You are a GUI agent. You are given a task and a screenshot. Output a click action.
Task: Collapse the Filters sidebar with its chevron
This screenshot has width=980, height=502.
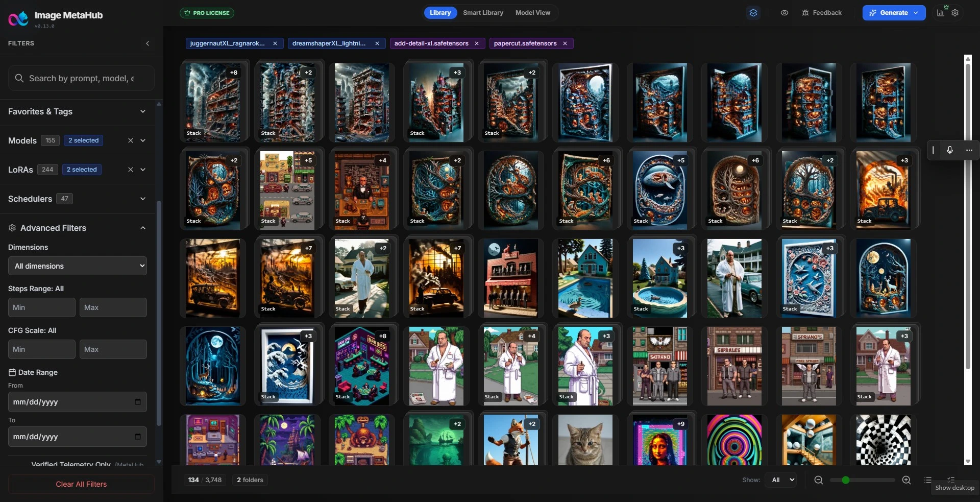coord(148,43)
